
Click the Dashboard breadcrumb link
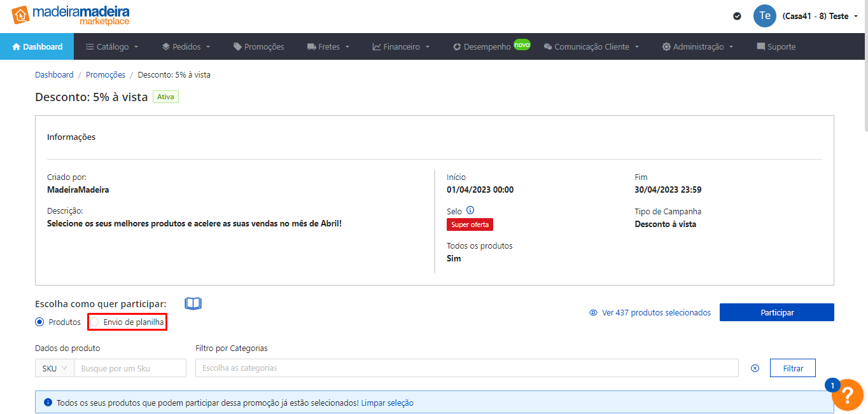(54, 75)
